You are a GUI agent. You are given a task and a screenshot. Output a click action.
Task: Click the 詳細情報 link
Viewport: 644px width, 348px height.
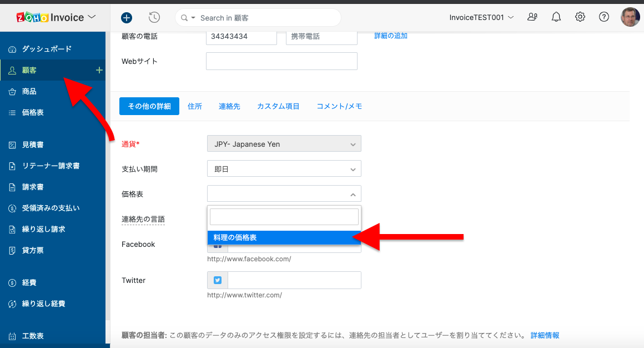click(x=545, y=335)
